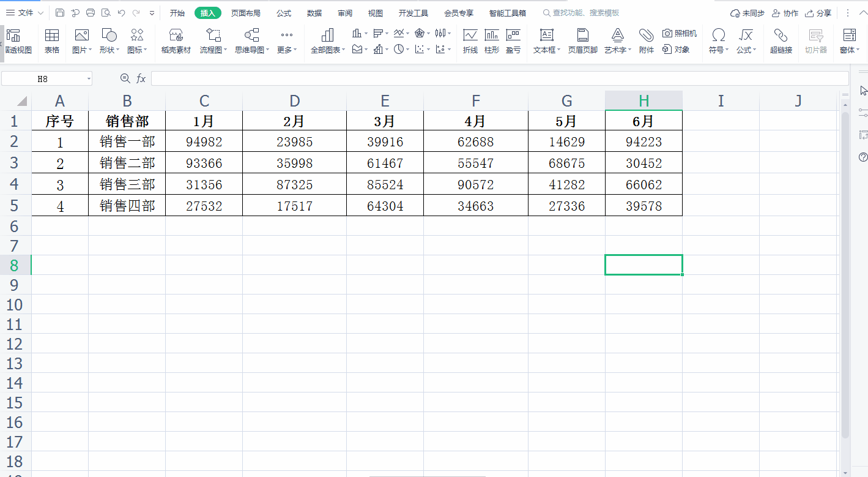The image size is (868, 477).
Task: Open the 更多 more dropdown
Action: (x=287, y=42)
